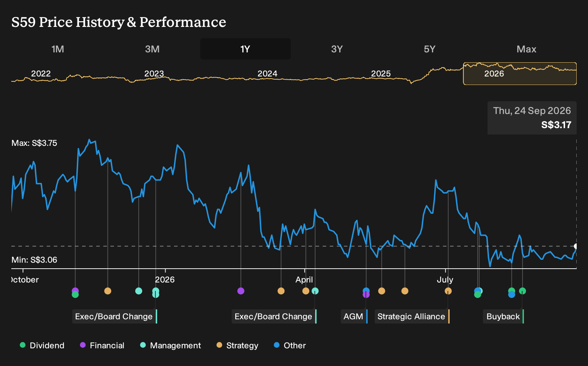Select the 'Max: S$3.75' label
The height and width of the screenshot is (366, 588).
click(x=34, y=143)
